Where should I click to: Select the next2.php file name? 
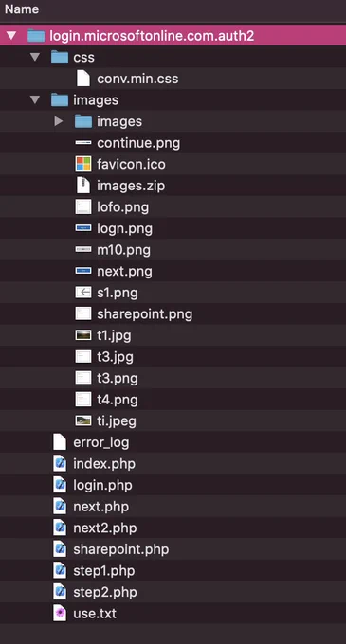pos(105,528)
